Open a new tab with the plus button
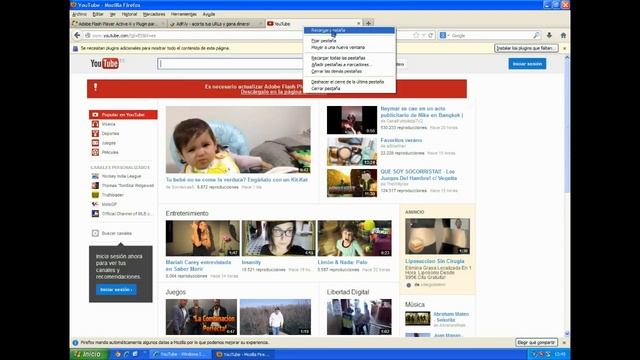The image size is (640, 360). click(x=368, y=24)
